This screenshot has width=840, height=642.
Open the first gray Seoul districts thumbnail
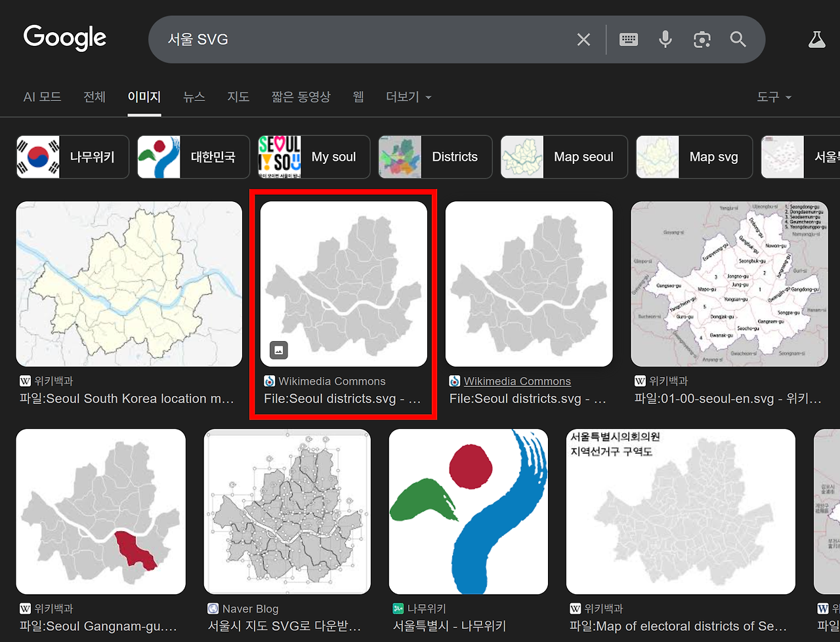point(344,284)
